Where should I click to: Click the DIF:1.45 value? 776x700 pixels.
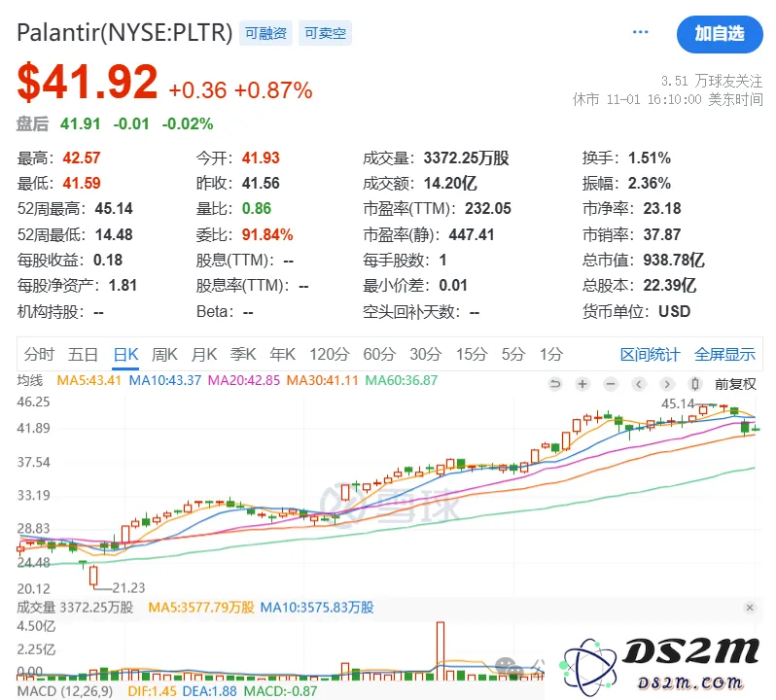click(x=152, y=691)
